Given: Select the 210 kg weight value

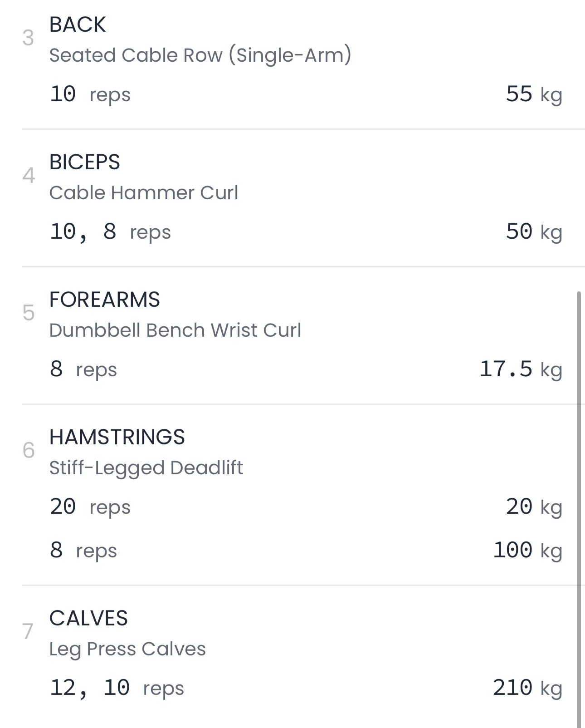Looking at the screenshot, I should point(527,688).
